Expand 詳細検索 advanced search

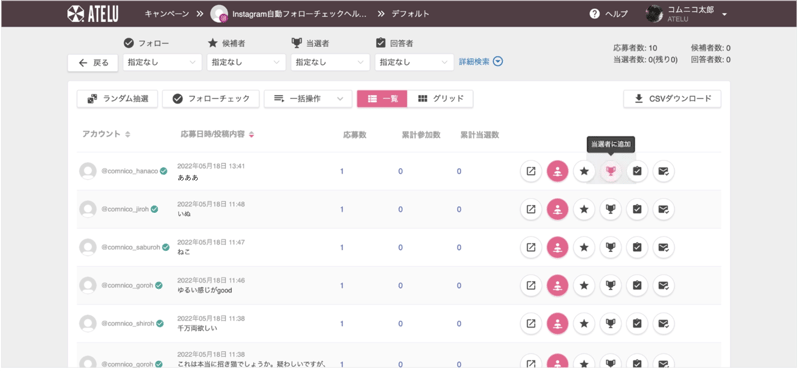[481, 62]
